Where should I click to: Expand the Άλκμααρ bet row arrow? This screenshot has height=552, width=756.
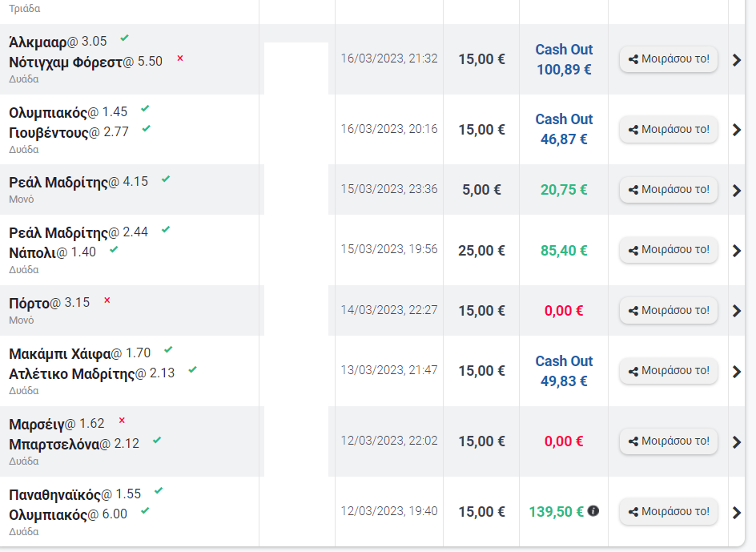[736, 60]
